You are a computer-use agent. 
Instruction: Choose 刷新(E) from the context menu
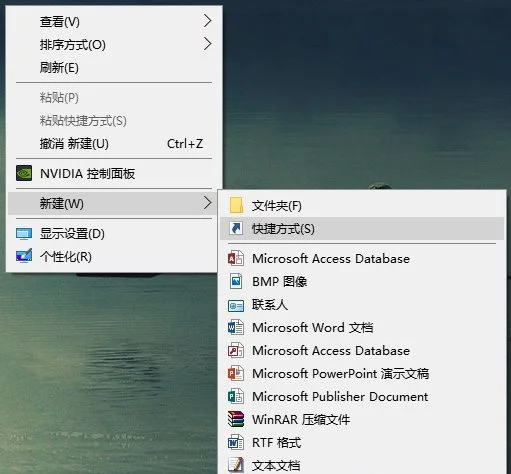(x=114, y=68)
